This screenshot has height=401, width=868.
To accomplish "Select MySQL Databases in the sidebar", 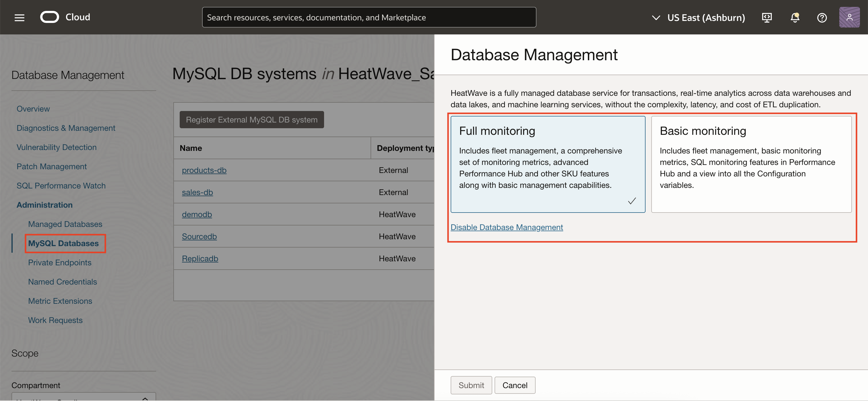I will point(63,243).
